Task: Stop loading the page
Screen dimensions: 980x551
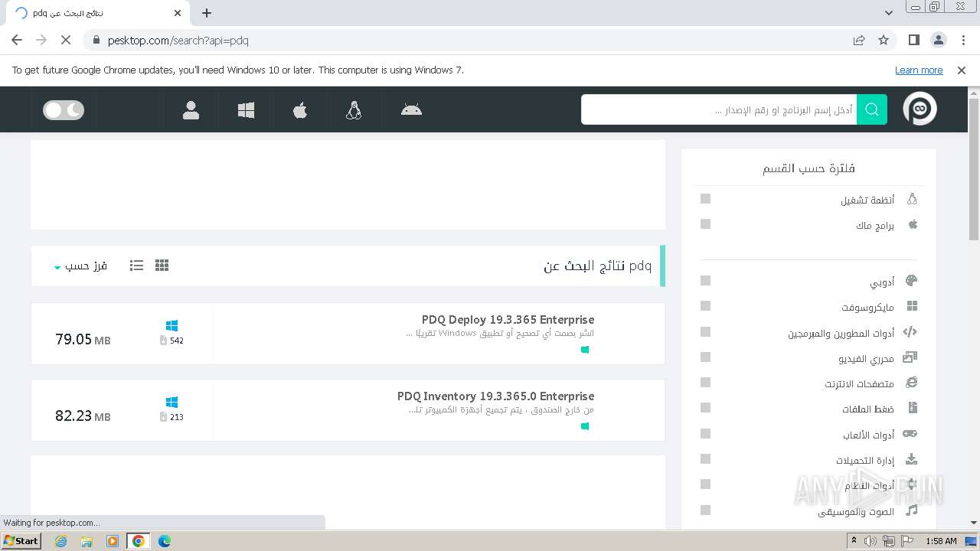Action: point(65,40)
